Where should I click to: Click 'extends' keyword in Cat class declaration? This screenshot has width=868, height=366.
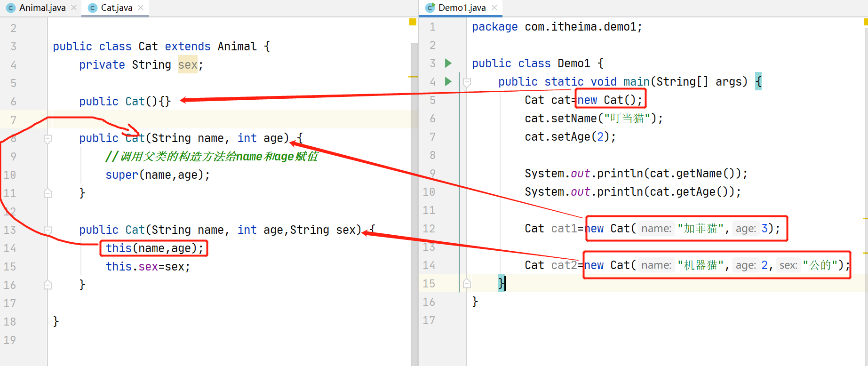[x=188, y=47]
